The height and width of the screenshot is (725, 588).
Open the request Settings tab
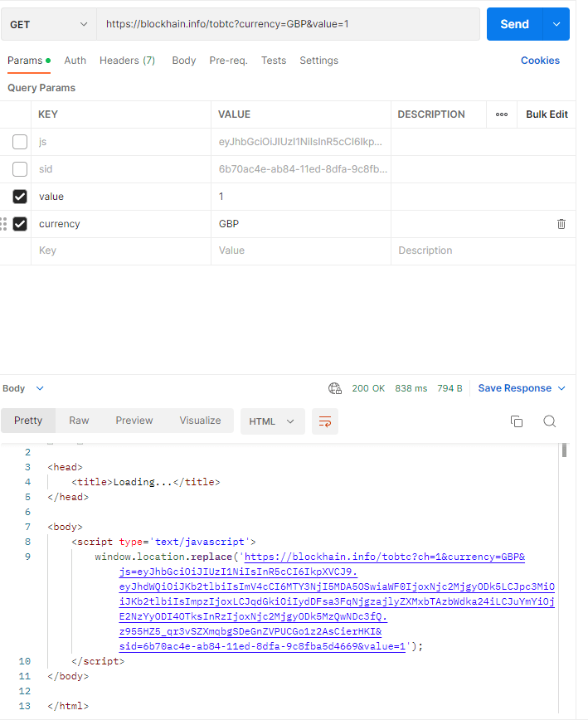click(319, 61)
